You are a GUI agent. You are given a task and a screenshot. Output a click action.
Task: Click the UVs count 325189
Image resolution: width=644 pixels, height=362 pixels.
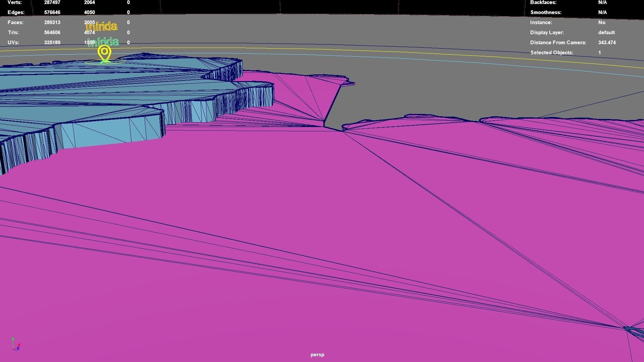click(x=52, y=43)
